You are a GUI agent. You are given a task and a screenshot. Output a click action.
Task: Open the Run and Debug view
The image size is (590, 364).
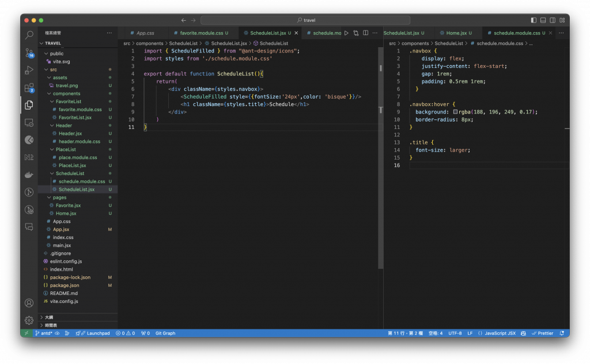[x=29, y=70]
